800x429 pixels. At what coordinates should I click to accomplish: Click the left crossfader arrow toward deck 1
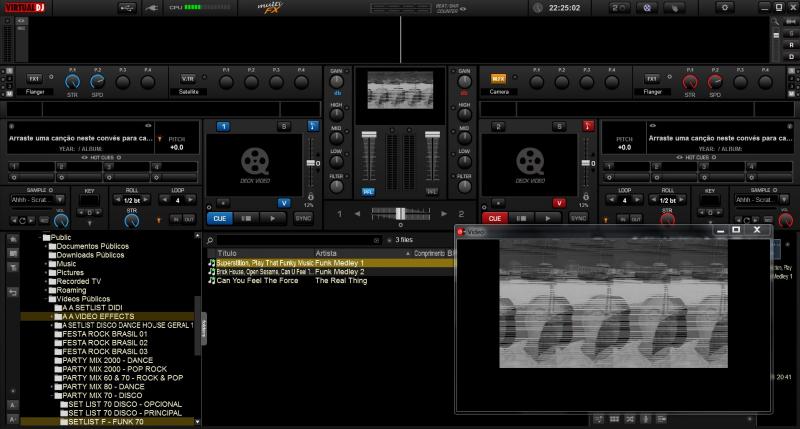tap(357, 214)
